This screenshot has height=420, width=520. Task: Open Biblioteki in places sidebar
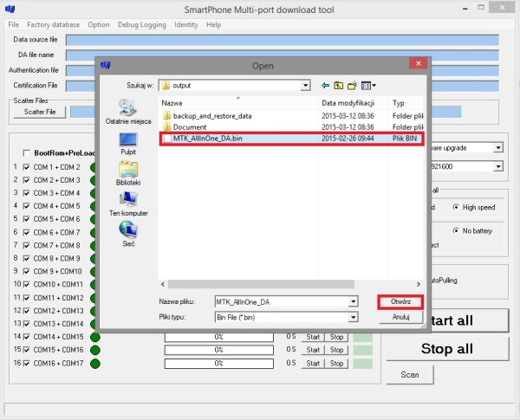point(128,173)
